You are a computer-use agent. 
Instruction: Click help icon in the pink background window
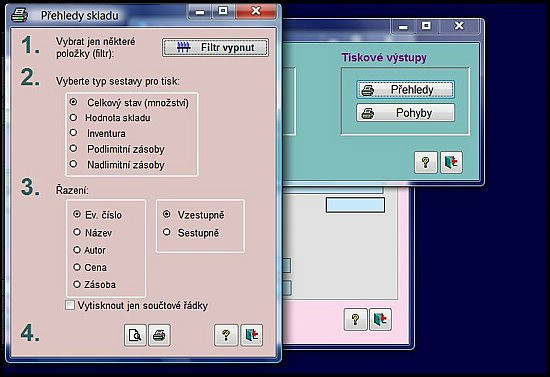click(355, 319)
